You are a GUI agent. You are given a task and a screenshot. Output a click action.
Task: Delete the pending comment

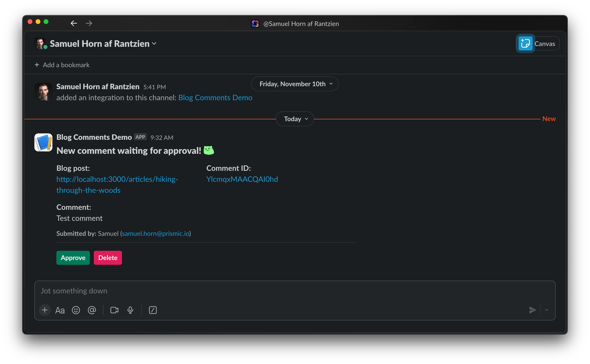(108, 258)
